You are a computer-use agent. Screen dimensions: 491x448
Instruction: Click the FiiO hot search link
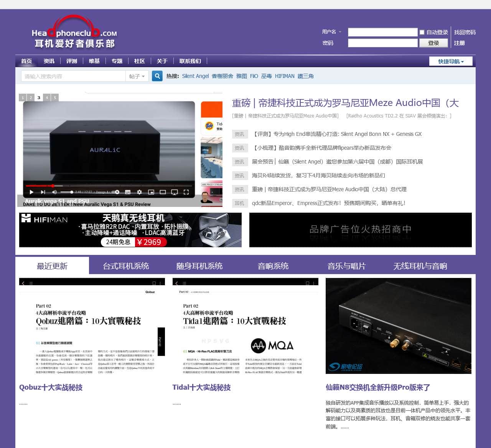pos(254,76)
